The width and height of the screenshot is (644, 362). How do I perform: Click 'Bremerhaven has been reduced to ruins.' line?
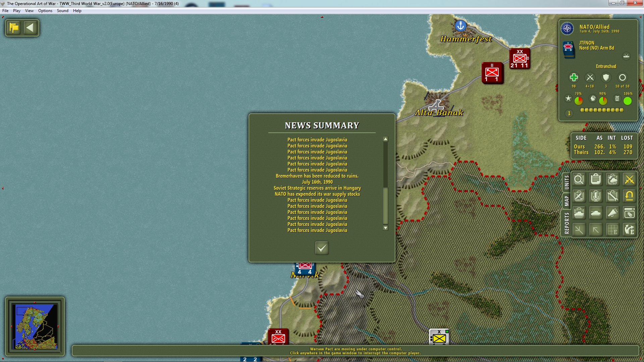tap(317, 176)
